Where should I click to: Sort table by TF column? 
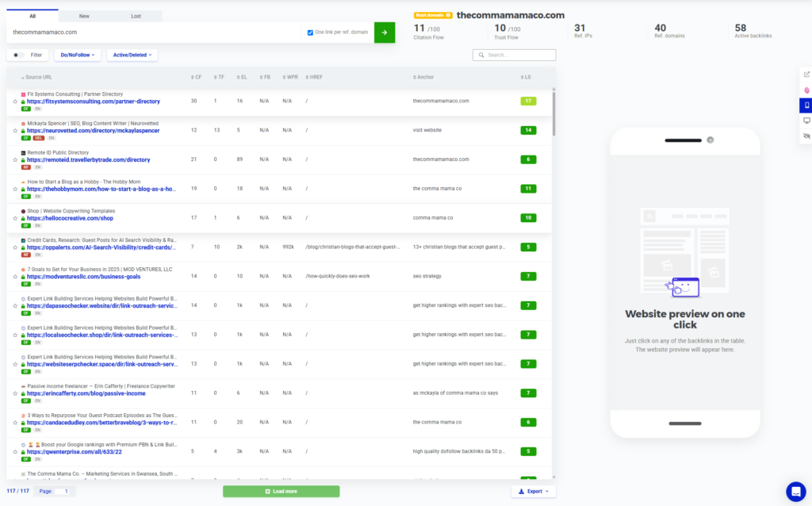pos(219,77)
